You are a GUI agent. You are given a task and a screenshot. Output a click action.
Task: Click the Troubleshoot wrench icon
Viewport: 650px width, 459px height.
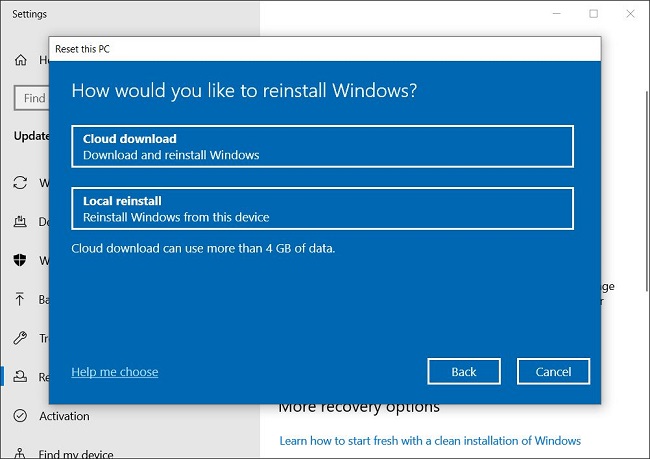click(20, 338)
